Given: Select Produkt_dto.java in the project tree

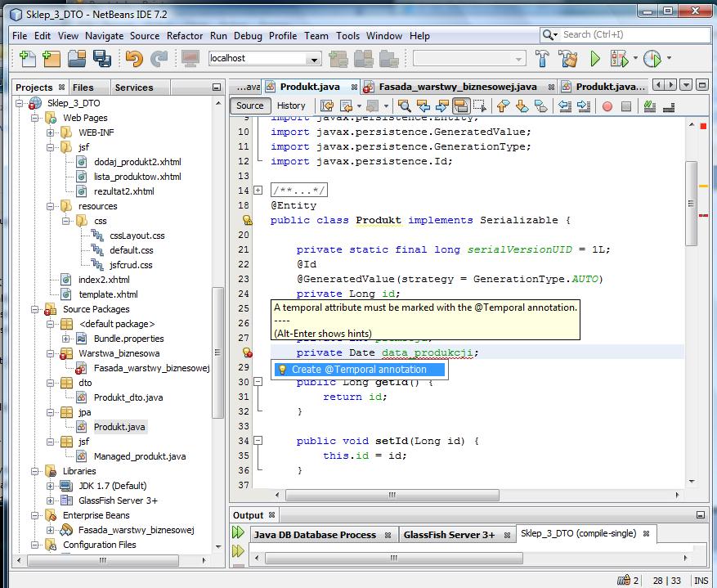Looking at the screenshot, I should pos(128,397).
